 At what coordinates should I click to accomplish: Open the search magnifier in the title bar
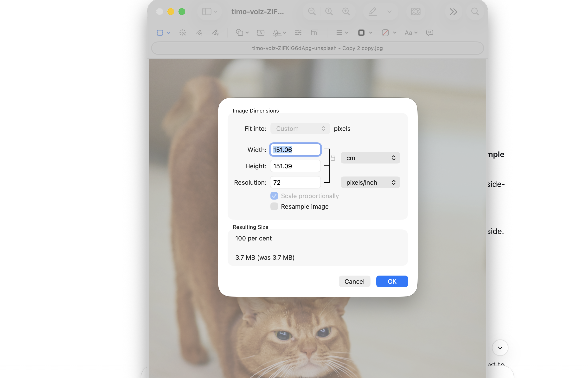point(475,12)
